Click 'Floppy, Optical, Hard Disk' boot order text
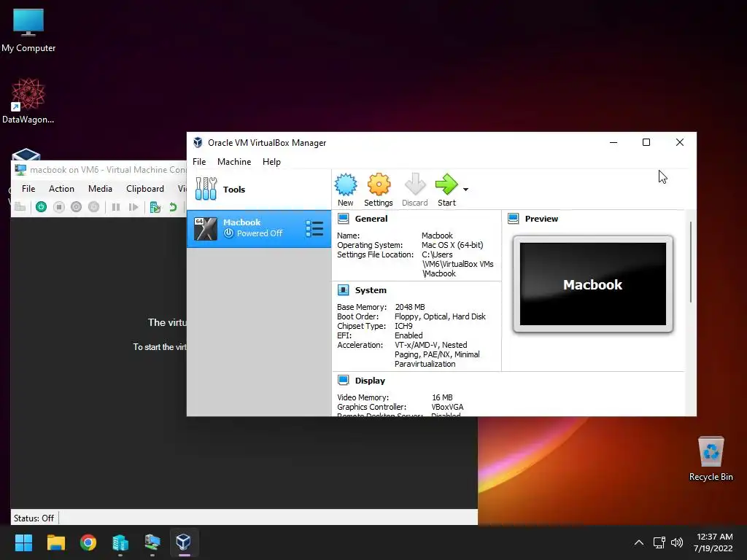Viewport: 747px width, 560px height. coord(440,316)
